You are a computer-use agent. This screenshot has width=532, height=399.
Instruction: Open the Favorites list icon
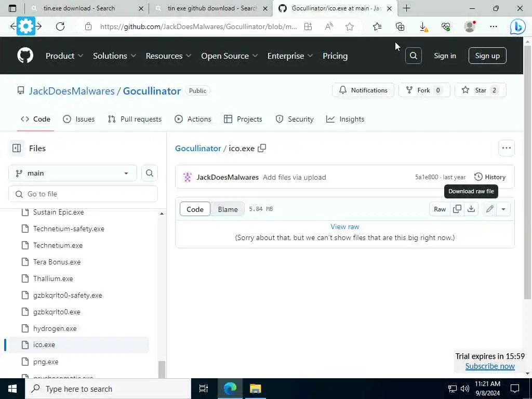(x=377, y=26)
